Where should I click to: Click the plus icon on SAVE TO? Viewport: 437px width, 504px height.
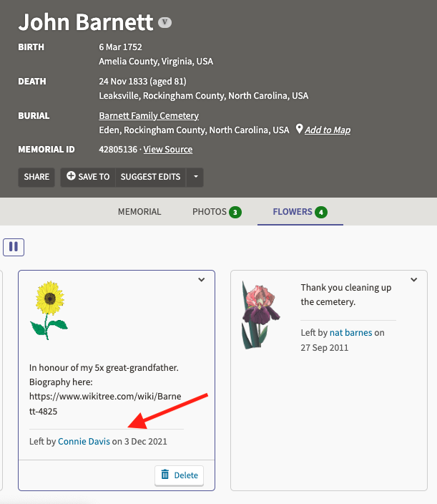pos(71,176)
